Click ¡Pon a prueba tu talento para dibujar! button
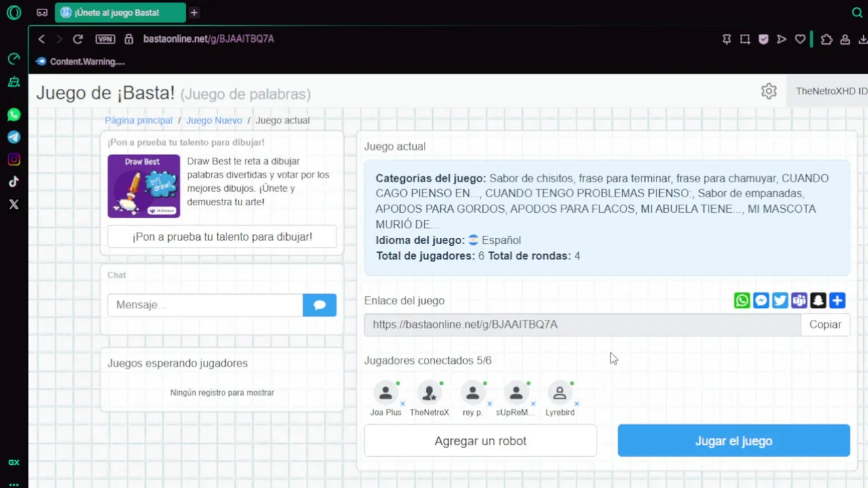The width and height of the screenshot is (868, 488). [x=222, y=237]
